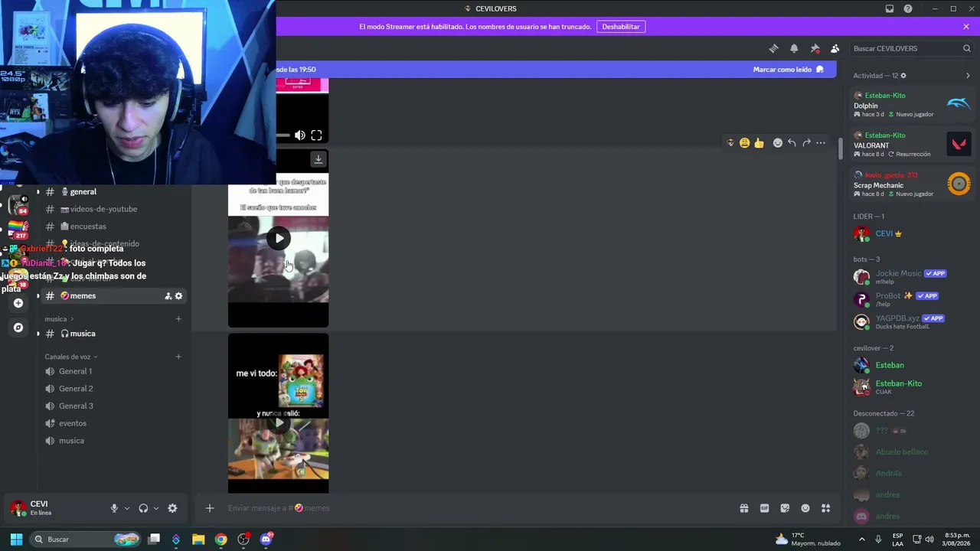The height and width of the screenshot is (551, 980).
Task: Invite people to the memes channel
Action: click(x=168, y=296)
